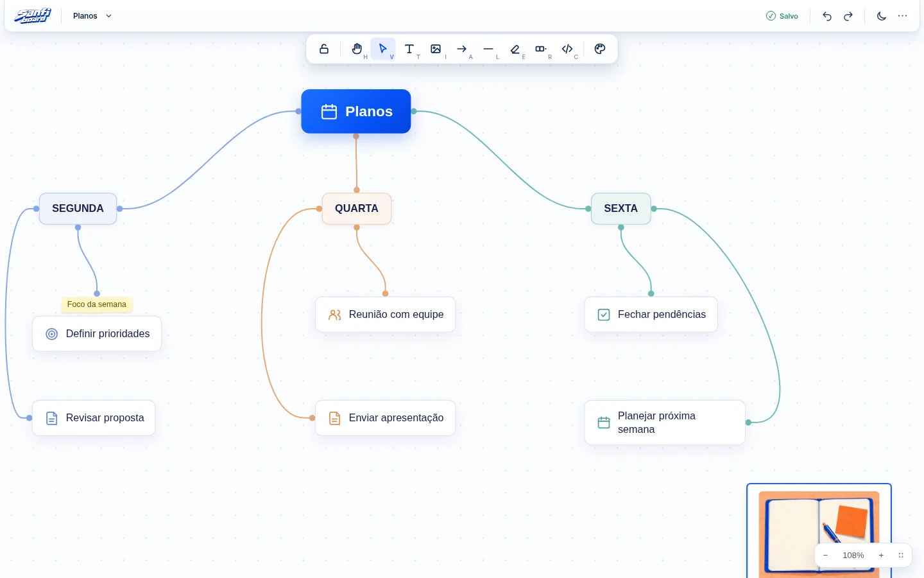924x578 pixels.
Task: Select the Enviar apresentação card
Action: (385, 418)
